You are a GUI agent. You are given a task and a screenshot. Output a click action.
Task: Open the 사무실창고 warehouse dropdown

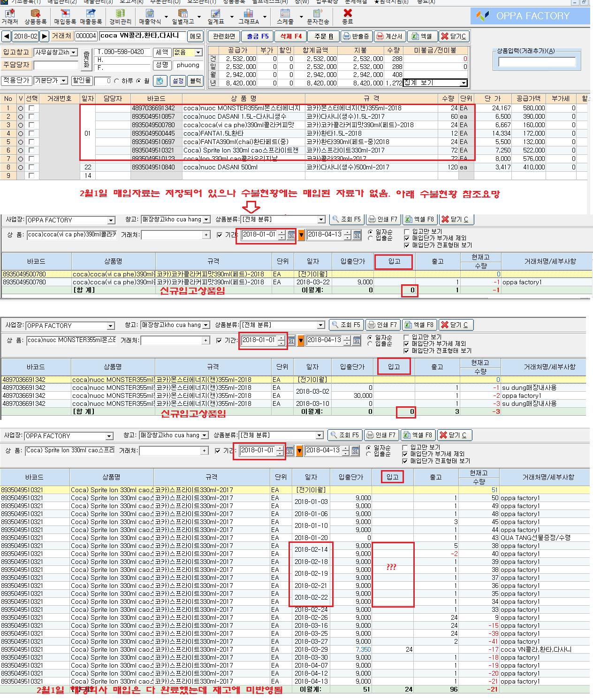74,53
